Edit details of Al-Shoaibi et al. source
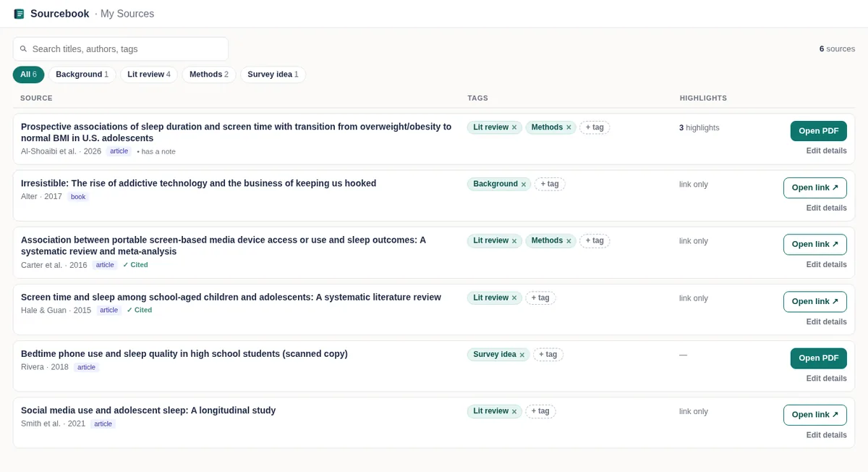The width and height of the screenshot is (868, 472). [826, 151]
